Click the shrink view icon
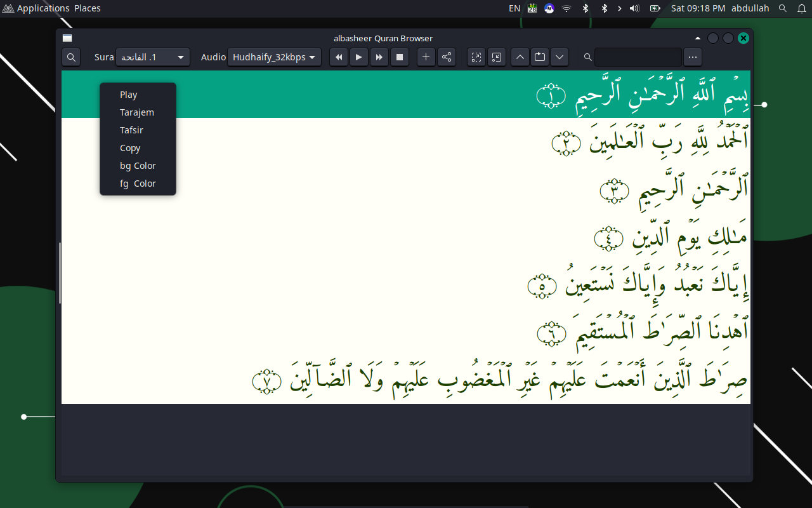The width and height of the screenshot is (812, 508). (497, 57)
